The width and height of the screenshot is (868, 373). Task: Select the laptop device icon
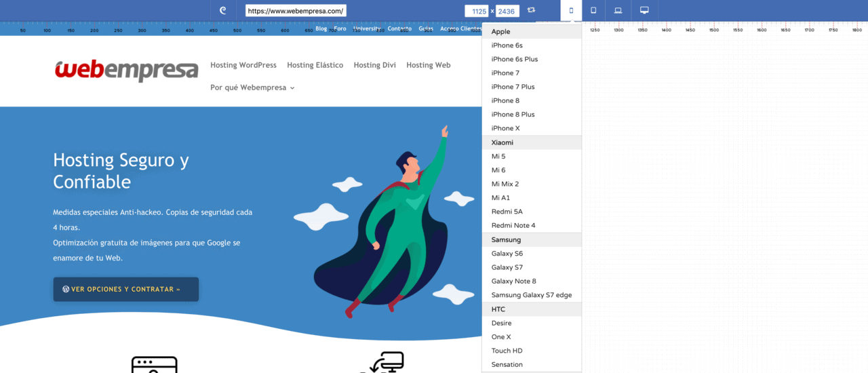(x=618, y=10)
